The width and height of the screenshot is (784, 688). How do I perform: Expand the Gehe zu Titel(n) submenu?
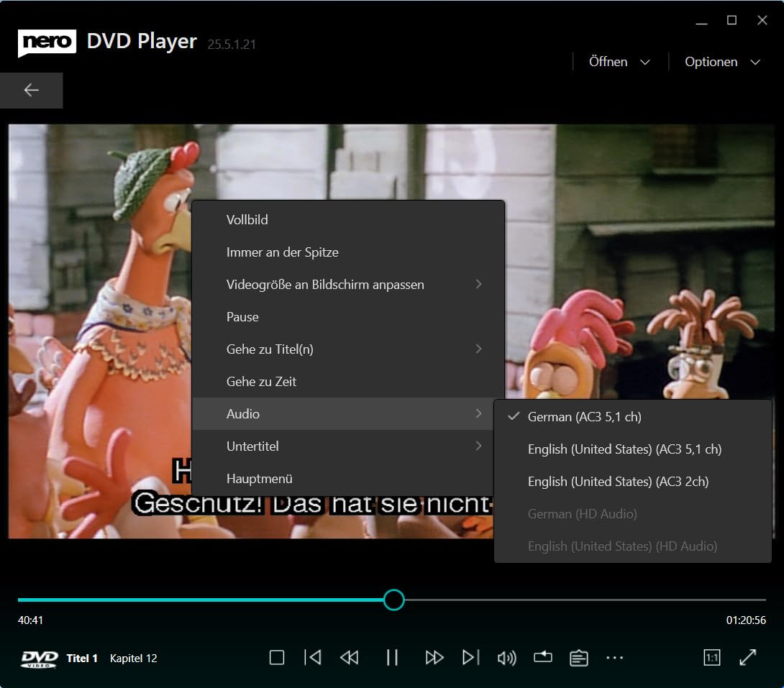[348, 349]
